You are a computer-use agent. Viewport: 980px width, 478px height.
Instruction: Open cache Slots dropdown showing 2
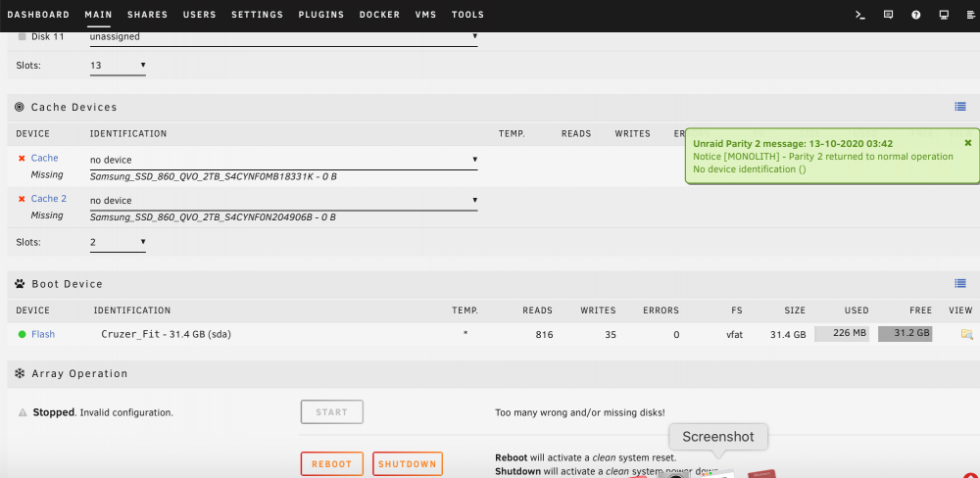119,242
